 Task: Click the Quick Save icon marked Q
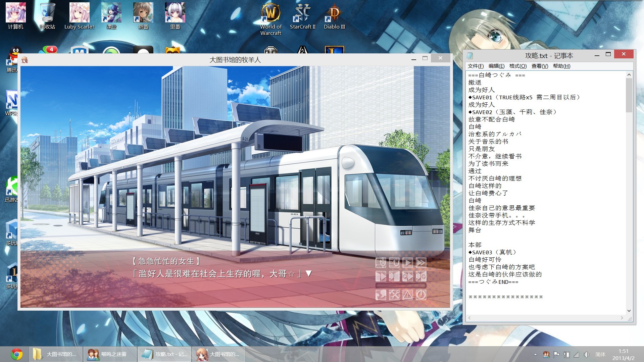pos(408,276)
